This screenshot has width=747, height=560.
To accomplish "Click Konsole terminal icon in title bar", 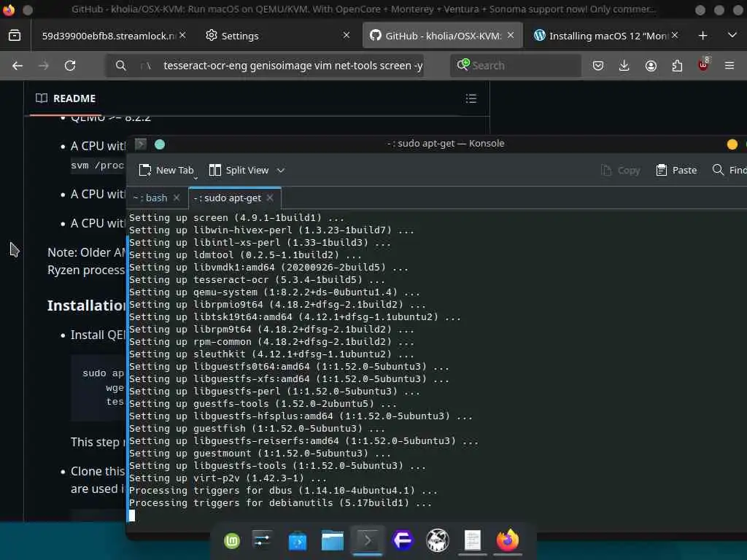I will point(141,144).
